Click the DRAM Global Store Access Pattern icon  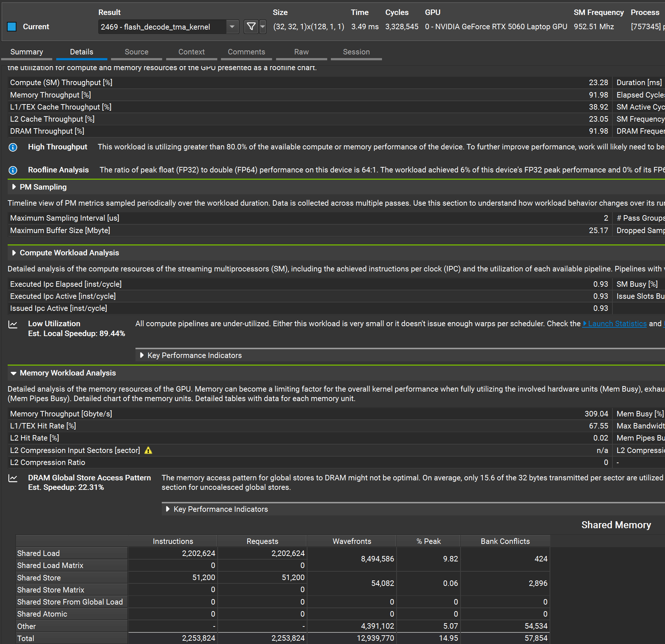(13, 479)
